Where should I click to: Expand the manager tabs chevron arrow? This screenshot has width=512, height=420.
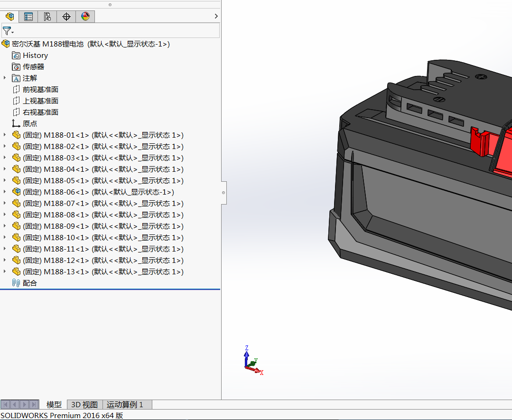[216, 16]
